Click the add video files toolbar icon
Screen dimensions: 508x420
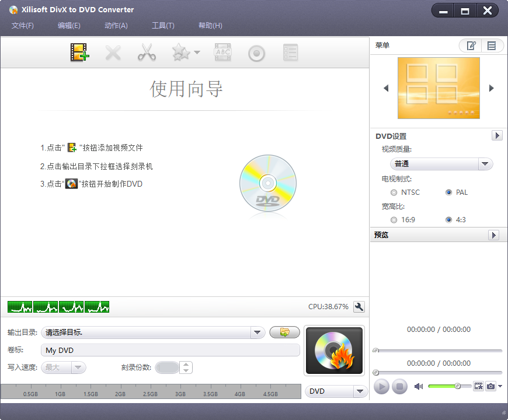[x=79, y=52]
